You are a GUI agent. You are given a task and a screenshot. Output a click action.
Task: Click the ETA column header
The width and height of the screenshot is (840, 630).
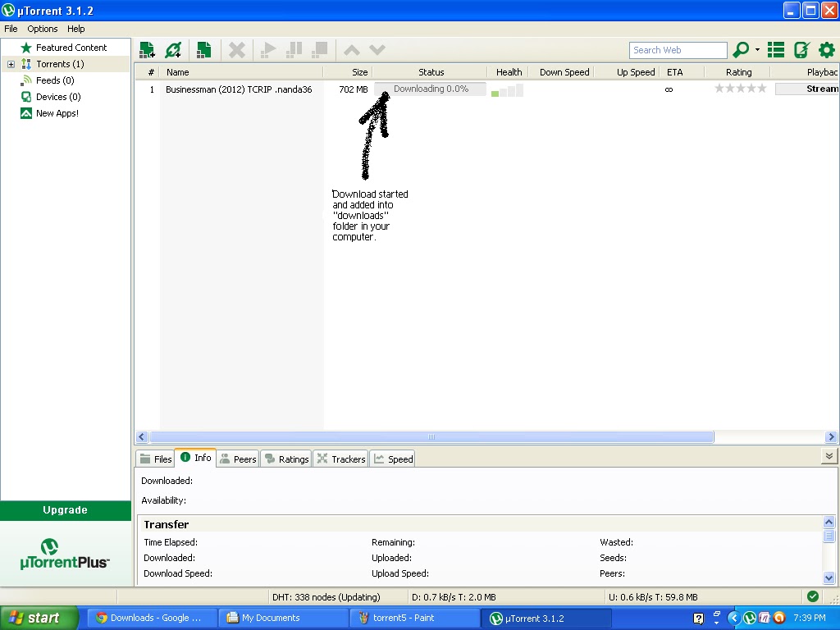[682, 72]
